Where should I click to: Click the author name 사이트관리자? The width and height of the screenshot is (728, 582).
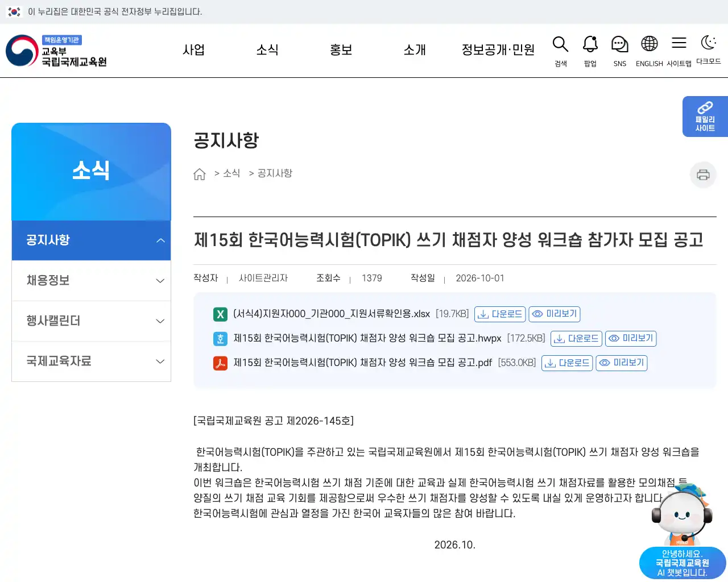[x=263, y=278]
